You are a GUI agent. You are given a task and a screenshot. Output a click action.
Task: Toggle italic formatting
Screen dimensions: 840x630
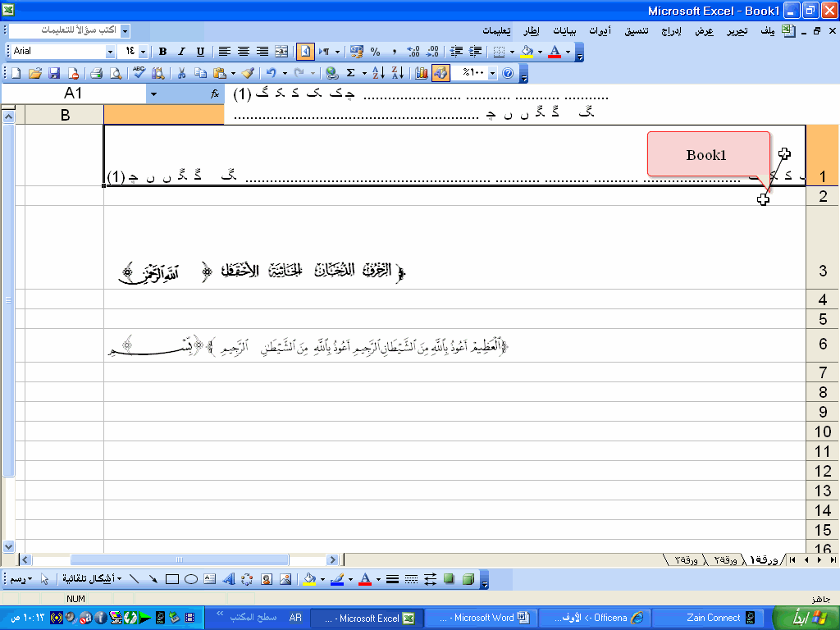(181, 52)
